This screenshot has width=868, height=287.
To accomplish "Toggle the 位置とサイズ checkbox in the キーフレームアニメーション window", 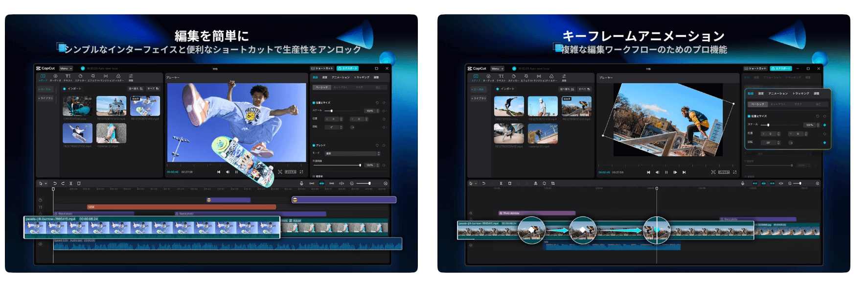I will click(749, 116).
